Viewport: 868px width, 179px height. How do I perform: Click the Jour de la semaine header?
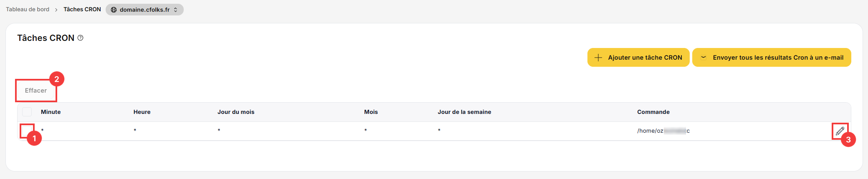tap(464, 112)
